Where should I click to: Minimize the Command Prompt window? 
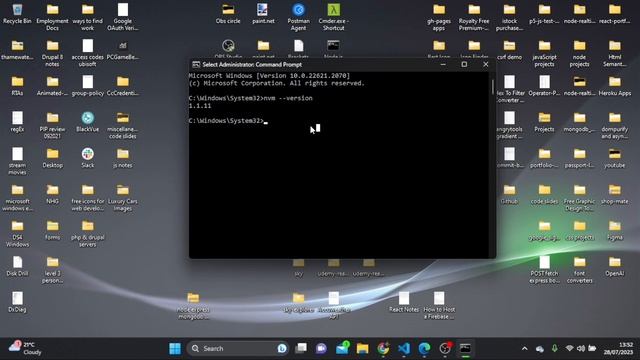[x=443, y=64]
